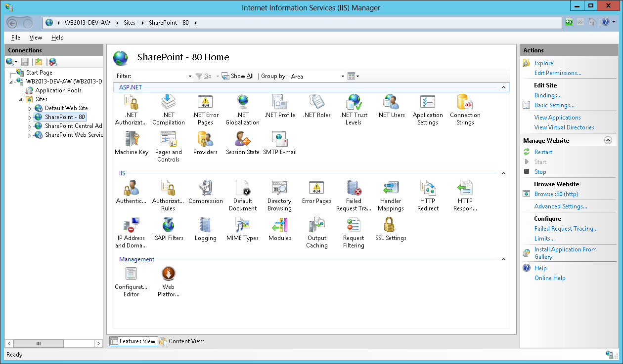The image size is (623, 364).
Task: Expand SharePoint Central Admin tree node
Action: tap(30, 126)
